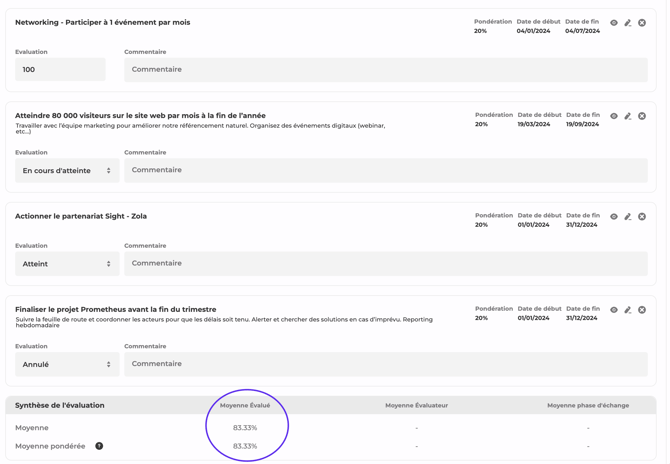Click the Commentaire field for Prometheus project
Screen dimensions: 670x464
click(385, 364)
